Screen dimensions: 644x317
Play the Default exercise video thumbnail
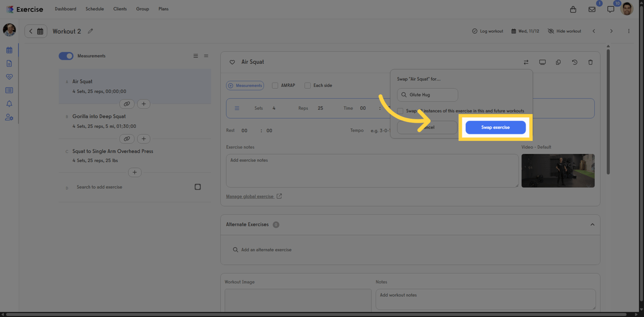(x=558, y=170)
